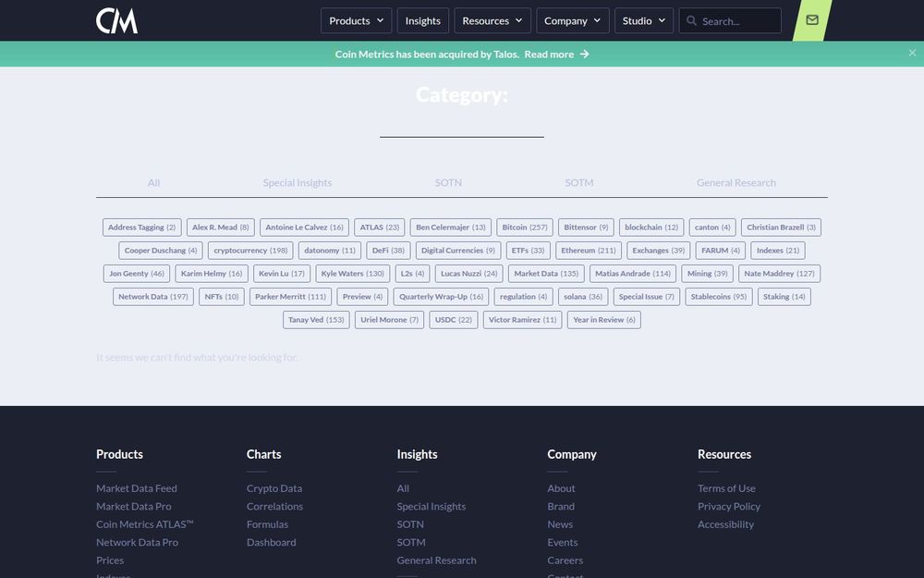
Task: Select the L2s (4) tag
Action: tap(412, 274)
